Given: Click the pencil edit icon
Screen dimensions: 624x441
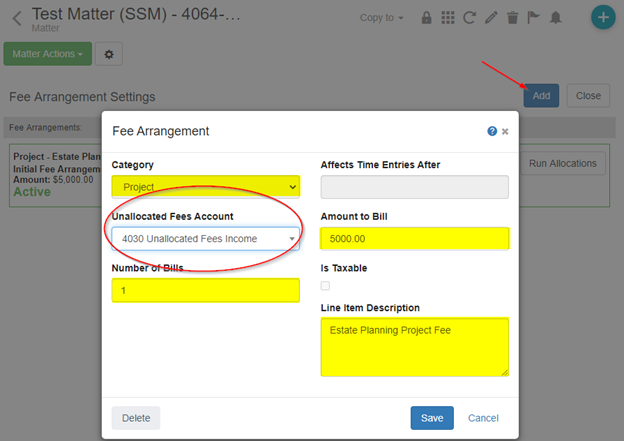Looking at the screenshot, I should 491,18.
